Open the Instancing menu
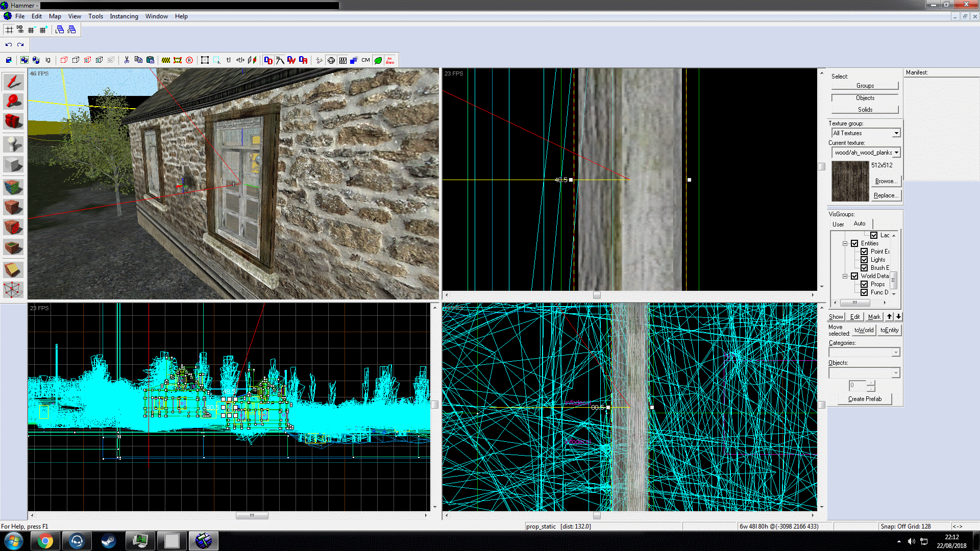Screen dimensions: 980x551 (124, 16)
